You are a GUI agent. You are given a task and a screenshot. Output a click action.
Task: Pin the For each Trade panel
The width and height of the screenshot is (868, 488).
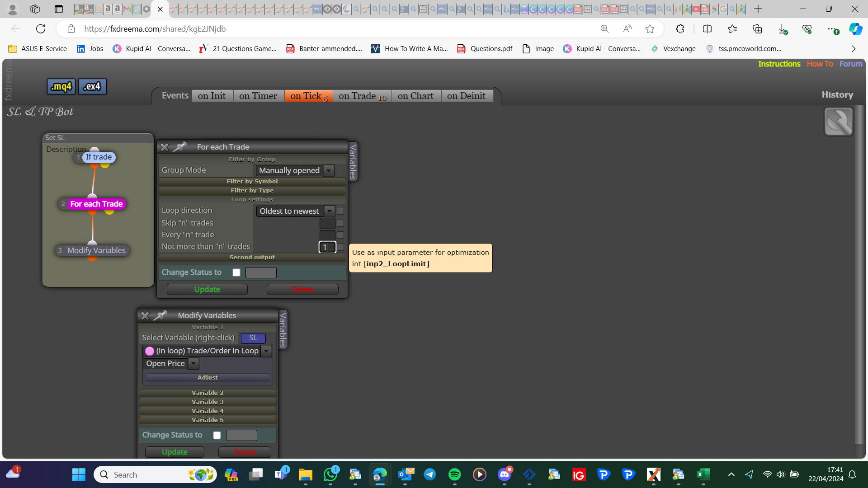[x=179, y=147]
